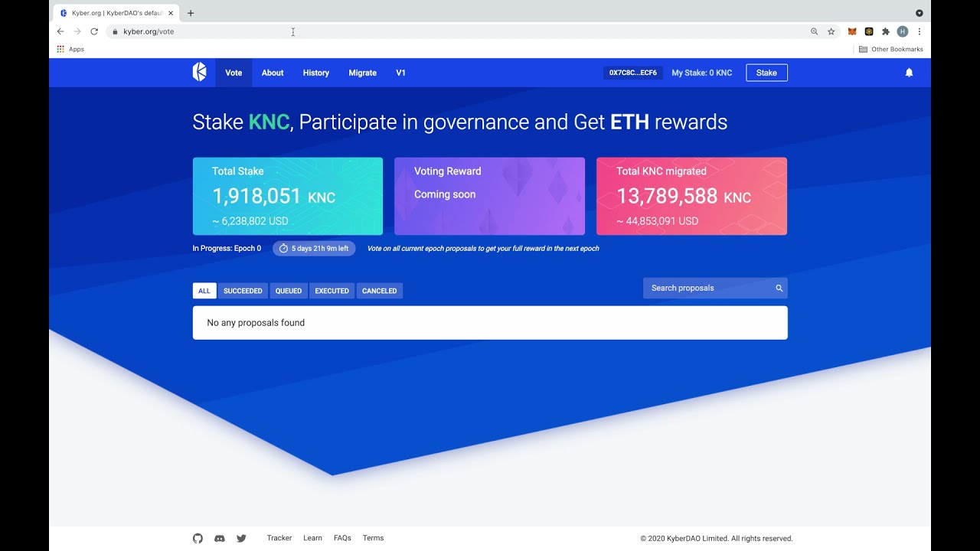Image resolution: width=980 pixels, height=551 pixels.
Task: Open the FAQs footer link
Action: pyautogui.click(x=342, y=538)
